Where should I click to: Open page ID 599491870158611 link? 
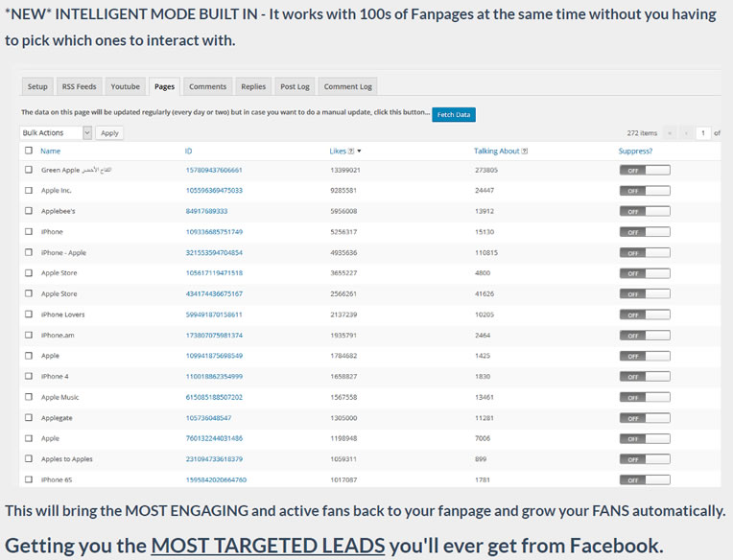click(214, 315)
